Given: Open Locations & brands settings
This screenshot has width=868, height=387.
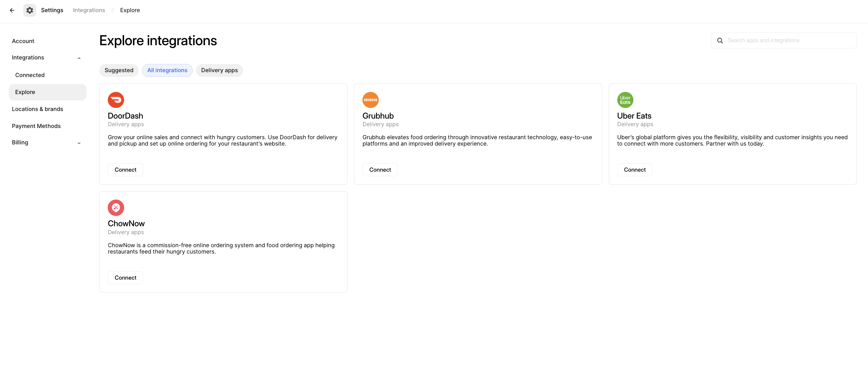Looking at the screenshot, I should 37,109.
